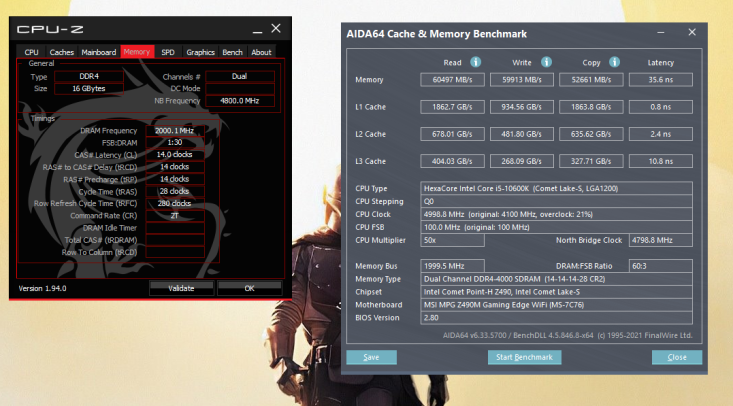Show the About tab
The width and height of the screenshot is (733, 406).
pyautogui.click(x=261, y=52)
